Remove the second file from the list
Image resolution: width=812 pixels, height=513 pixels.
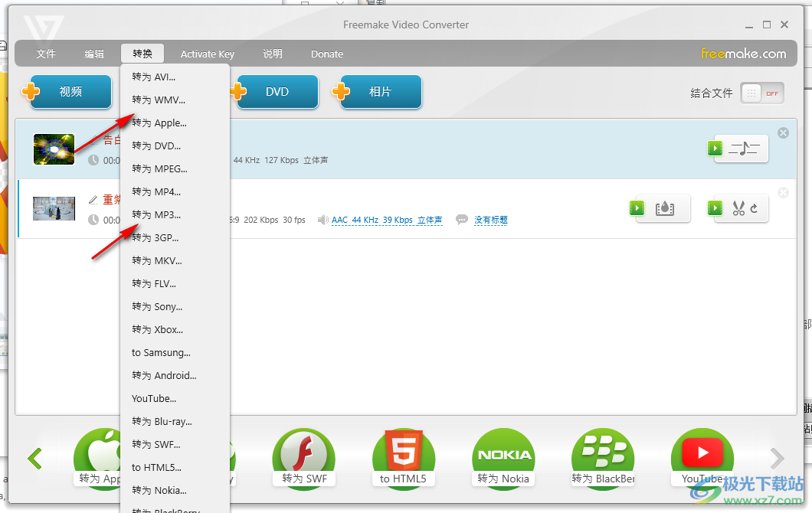click(x=783, y=193)
